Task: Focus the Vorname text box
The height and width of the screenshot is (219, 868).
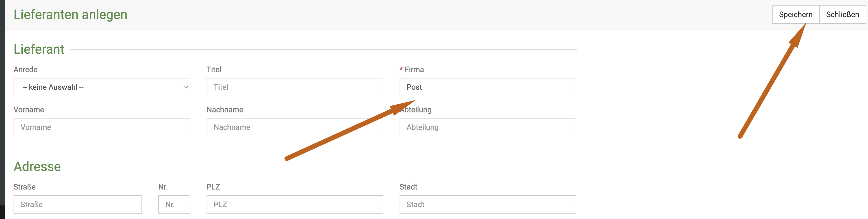Action: (x=102, y=127)
